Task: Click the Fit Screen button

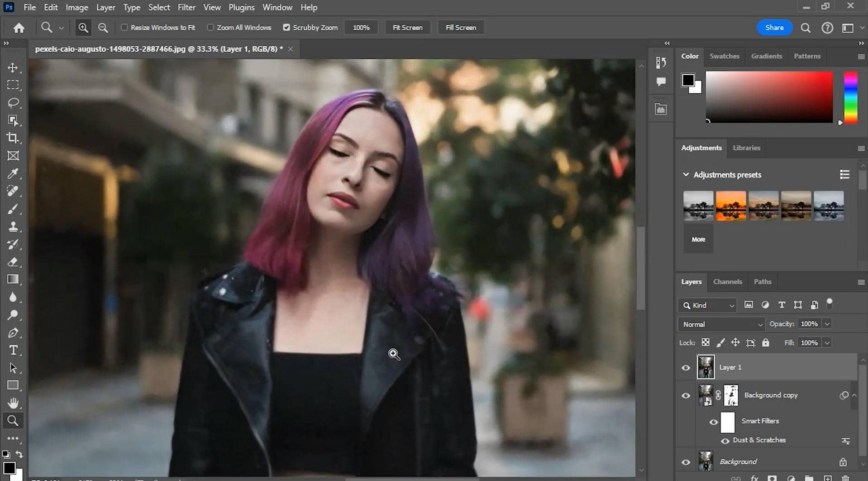Action: point(408,28)
